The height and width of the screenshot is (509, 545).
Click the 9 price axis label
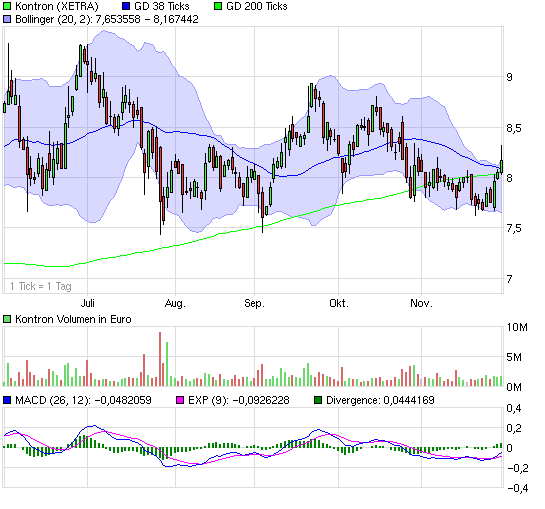coord(510,77)
